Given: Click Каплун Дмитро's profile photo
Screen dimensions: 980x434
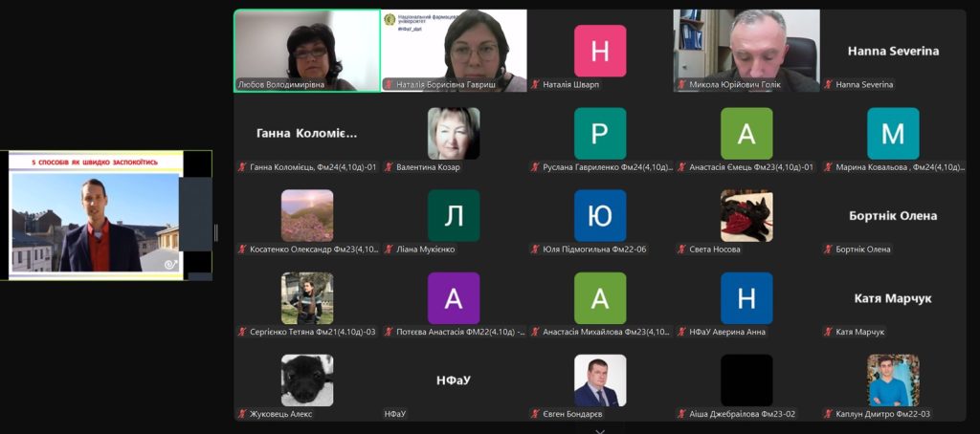Looking at the screenshot, I should (x=893, y=380).
